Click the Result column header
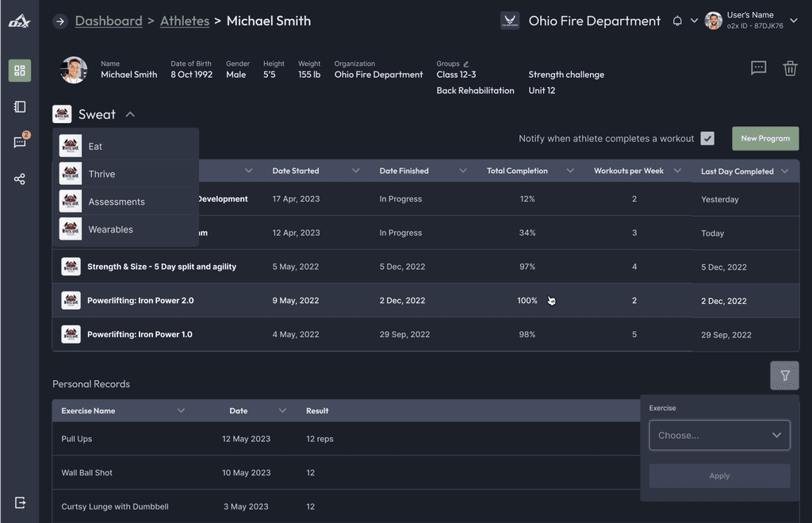812x523 pixels. [317, 410]
